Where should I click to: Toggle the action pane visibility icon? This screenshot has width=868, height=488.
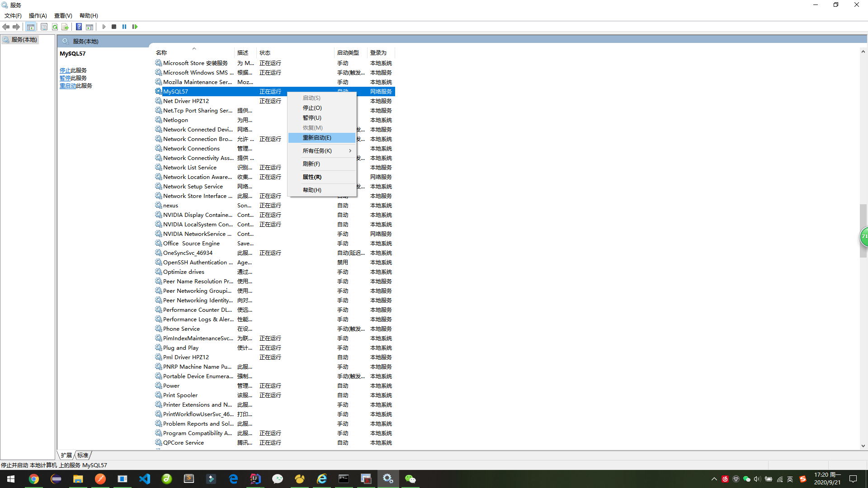pos(90,27)
